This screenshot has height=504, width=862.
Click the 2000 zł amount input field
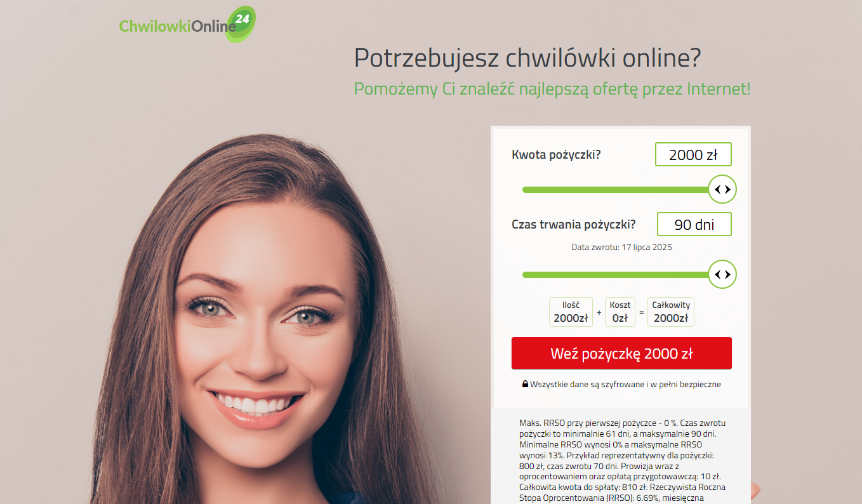693,155
